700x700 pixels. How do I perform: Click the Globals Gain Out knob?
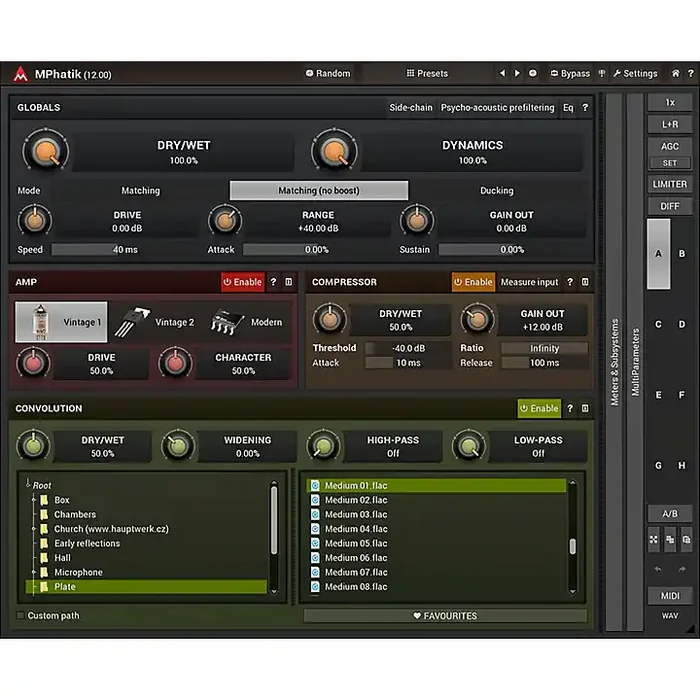tap(417, 221)
